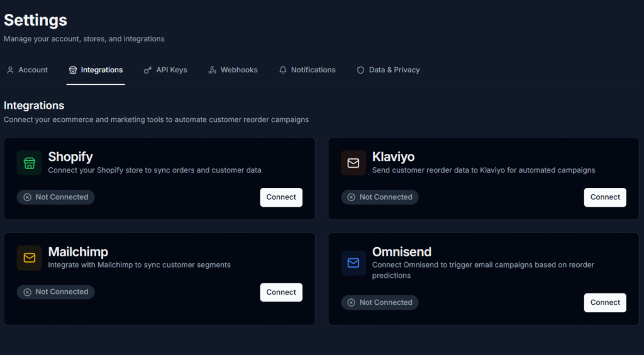Hit Connect for Omnisend
644x355 pixels.
click(605, 303)
